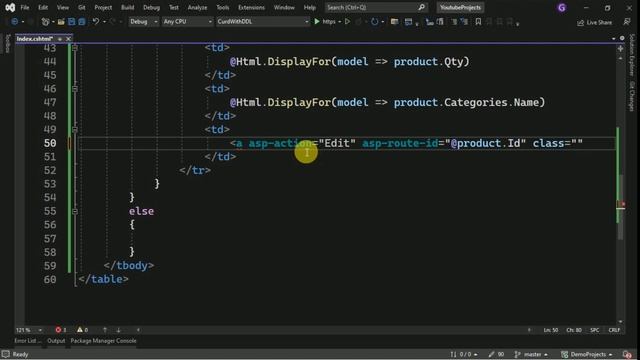Open the File menu
The image size is (640, 360).
click(x=25, y=7)
